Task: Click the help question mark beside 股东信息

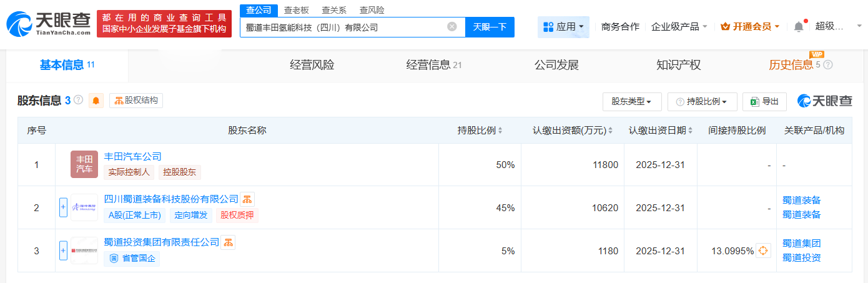Action: 78,100
